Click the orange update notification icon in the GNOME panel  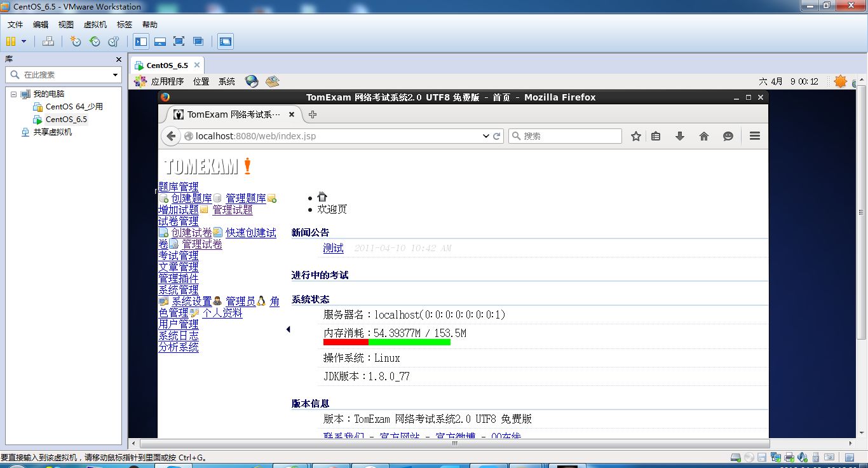[x=841, y=81]
